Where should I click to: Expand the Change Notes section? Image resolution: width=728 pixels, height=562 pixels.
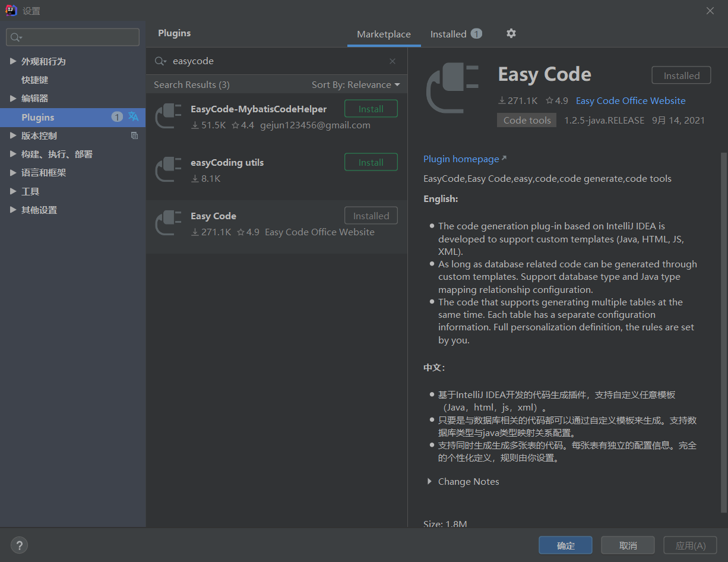point(429,482)
